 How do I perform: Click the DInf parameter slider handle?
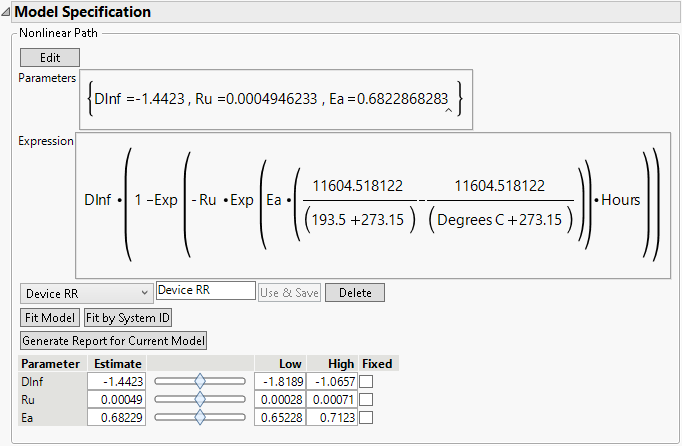pyautogui.click(x=200, y=381)
